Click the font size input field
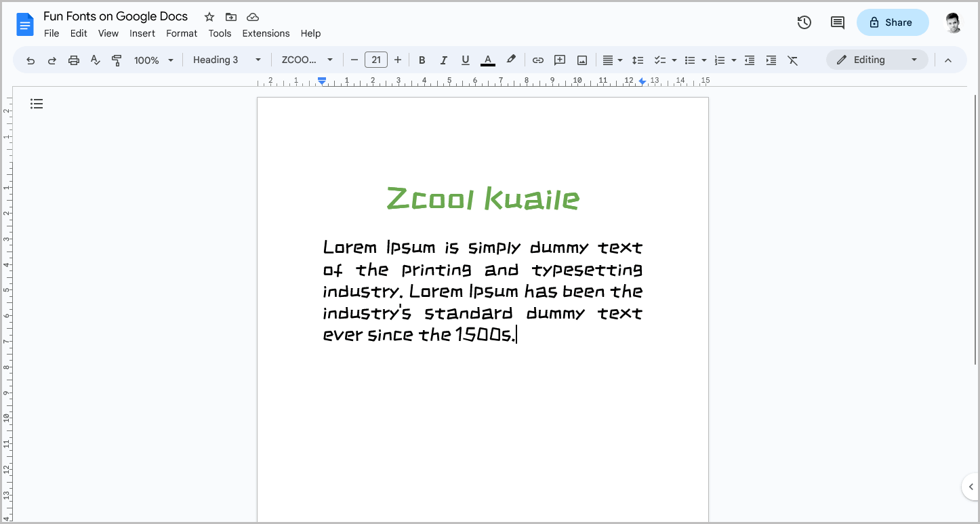This screenshot has height=524, width=980. click(376, 60)
